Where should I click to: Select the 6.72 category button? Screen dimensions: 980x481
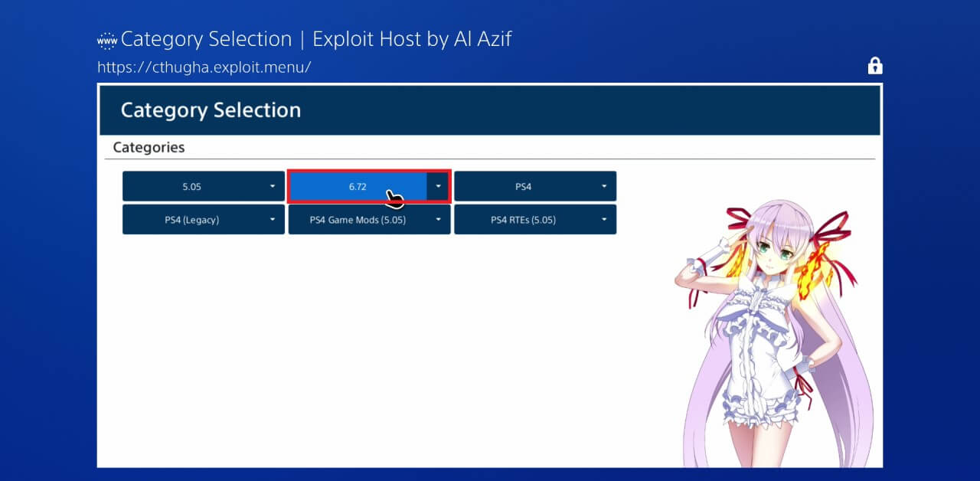358,186
